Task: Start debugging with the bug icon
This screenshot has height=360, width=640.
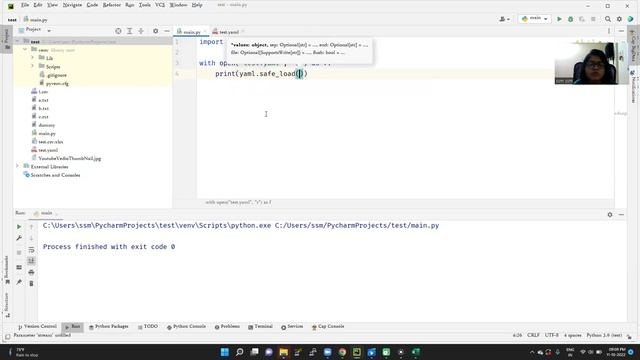Action: [x=571, y=19]
